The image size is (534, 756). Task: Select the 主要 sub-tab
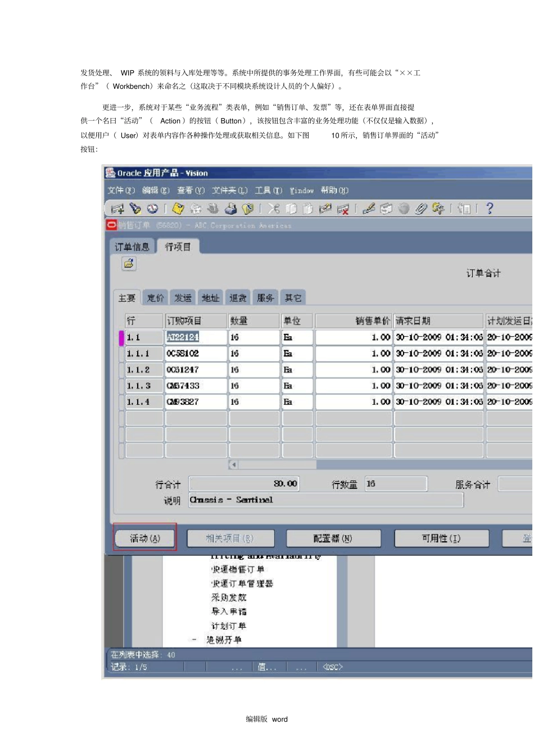pyautogui.click(x=127, y=298)
